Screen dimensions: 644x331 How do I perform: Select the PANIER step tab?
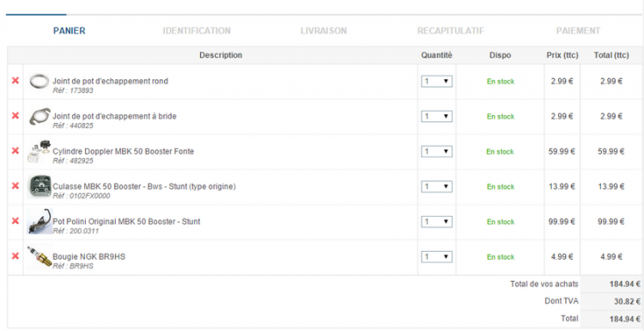click(70, 31)
